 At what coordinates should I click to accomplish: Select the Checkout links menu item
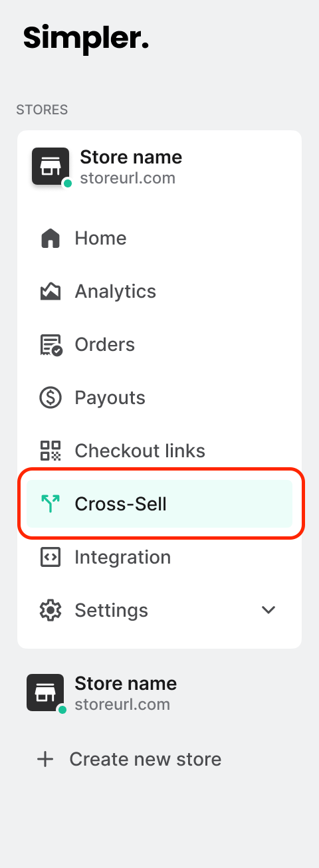pos(159,451)
